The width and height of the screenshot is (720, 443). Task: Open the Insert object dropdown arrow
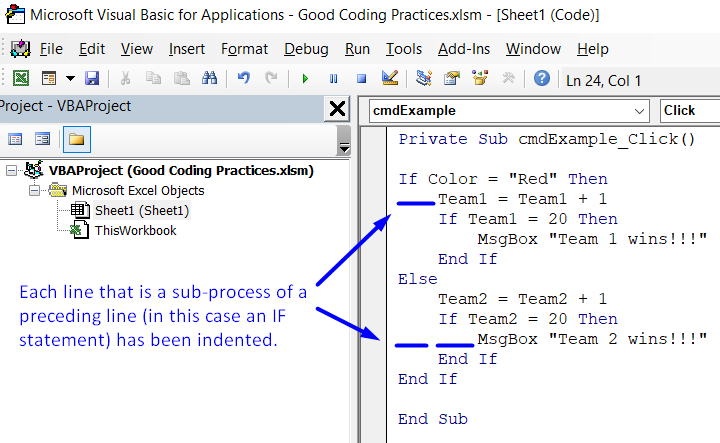click(70, 79)
